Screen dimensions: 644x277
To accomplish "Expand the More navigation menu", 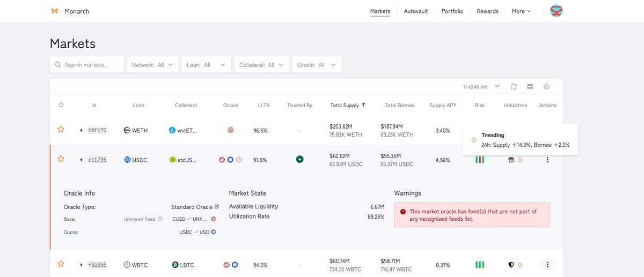I will coord(521,11).
